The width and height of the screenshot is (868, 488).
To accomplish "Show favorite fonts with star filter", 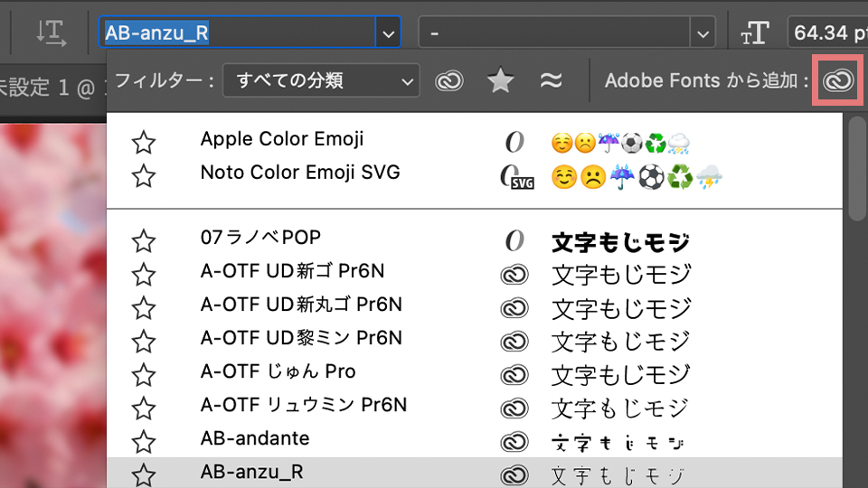I will tap(500, 80).
